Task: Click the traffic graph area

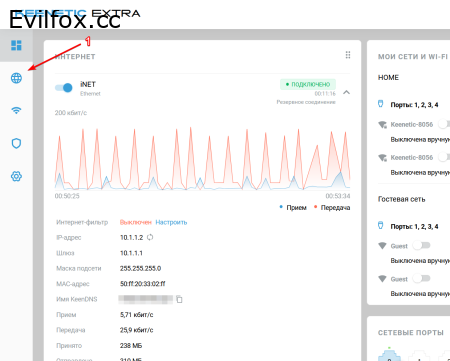Action: (x=202, y=158)
